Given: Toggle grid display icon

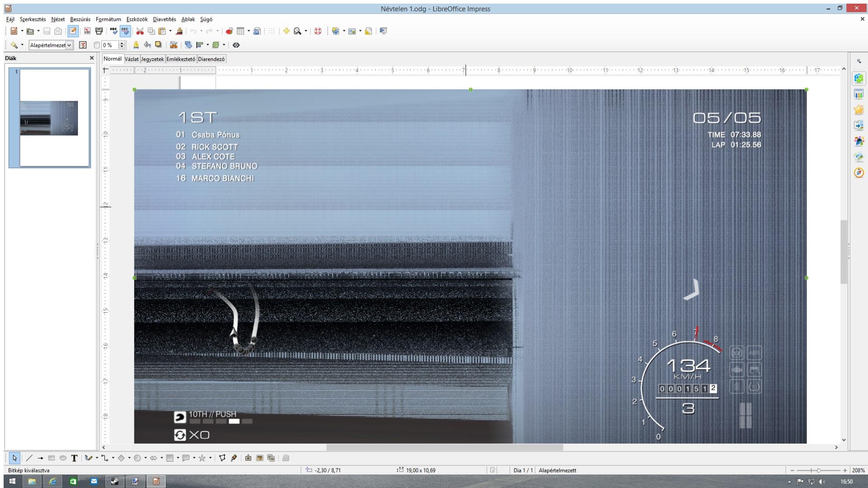Looking at the screenshot, I should pyautogui.click(x=271, y=31).
